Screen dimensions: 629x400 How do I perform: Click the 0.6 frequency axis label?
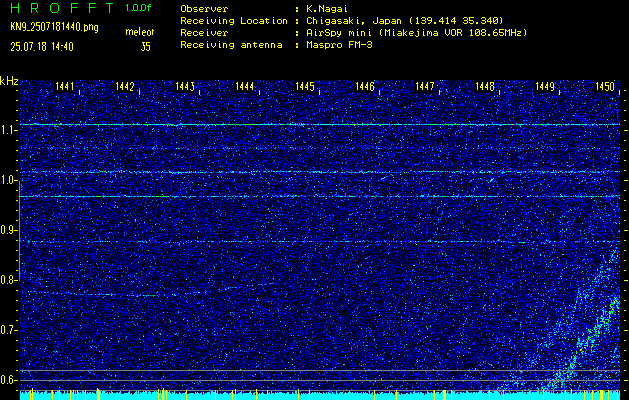[8, 380]
